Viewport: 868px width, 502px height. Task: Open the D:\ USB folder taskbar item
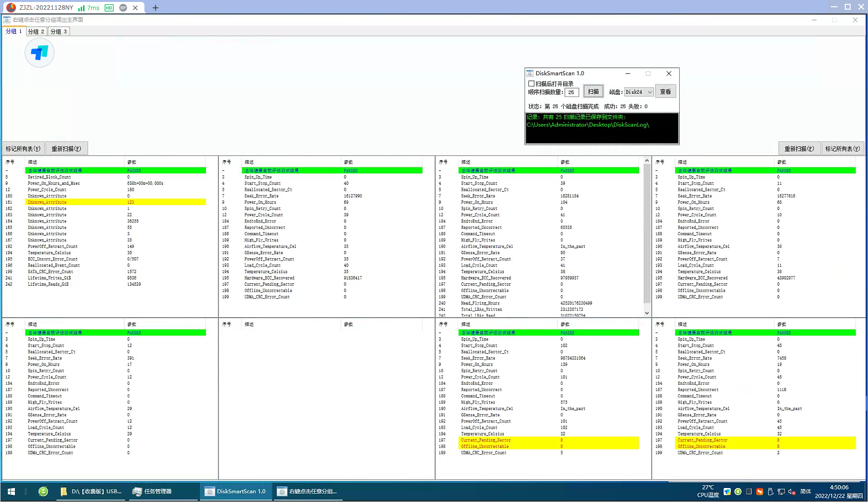[91, 491]
